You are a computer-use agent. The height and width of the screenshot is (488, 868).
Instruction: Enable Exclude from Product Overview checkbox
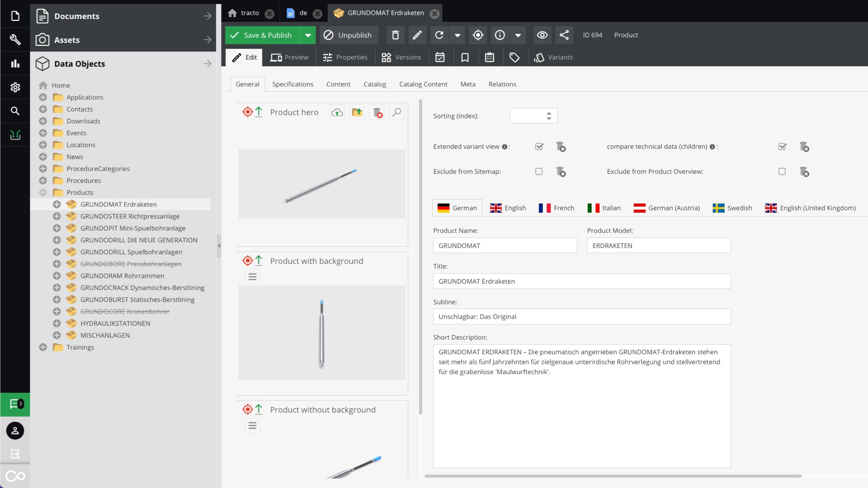782,171
